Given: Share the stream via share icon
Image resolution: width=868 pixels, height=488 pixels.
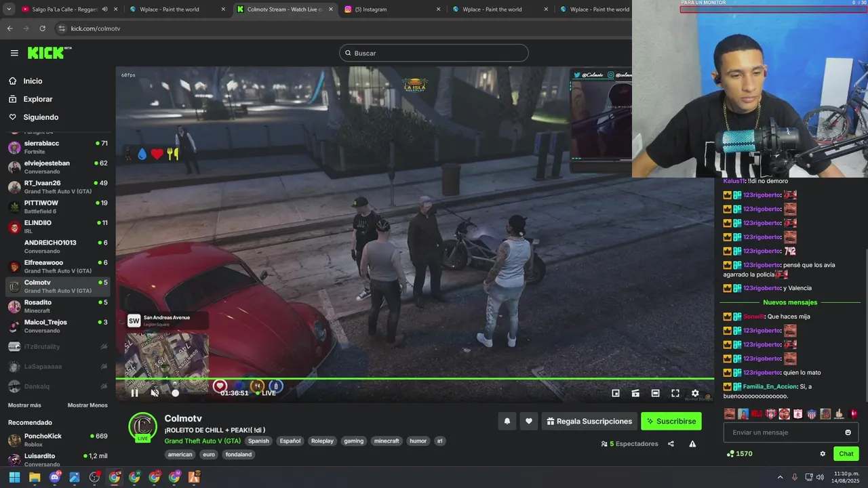Looking at the screenshot, I should [x=671, y=444].
